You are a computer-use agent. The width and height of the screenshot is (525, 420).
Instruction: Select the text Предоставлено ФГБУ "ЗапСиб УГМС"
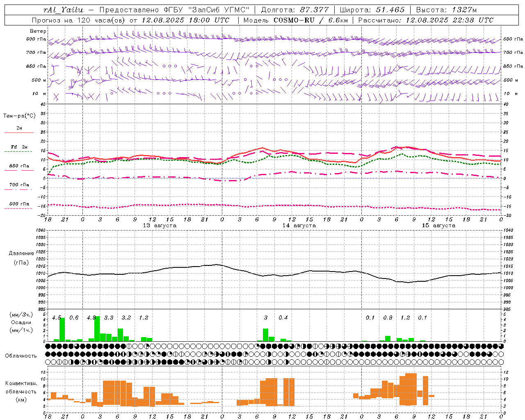point(174,10)
